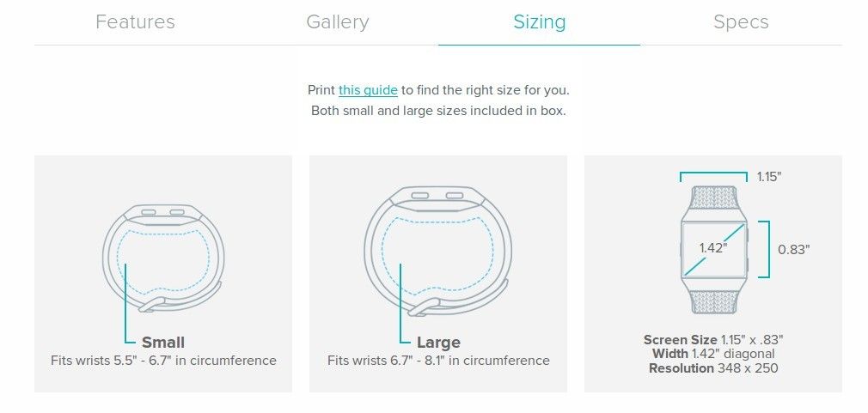Click "Both small and large sizes included" text
Viewport: 868px width, 413px height.
[438, 111]
